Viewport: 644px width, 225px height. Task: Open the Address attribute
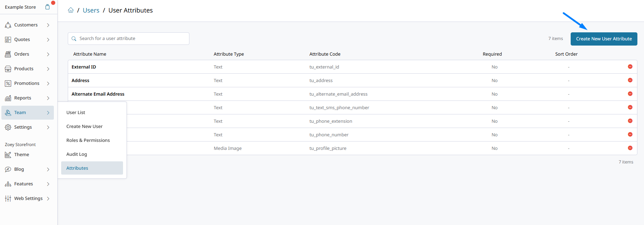80,80
